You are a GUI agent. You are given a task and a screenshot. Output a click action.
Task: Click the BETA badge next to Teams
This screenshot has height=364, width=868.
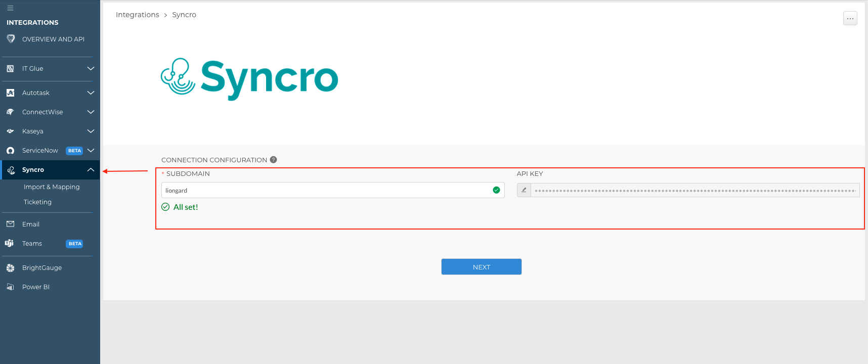tap(74, 244)
